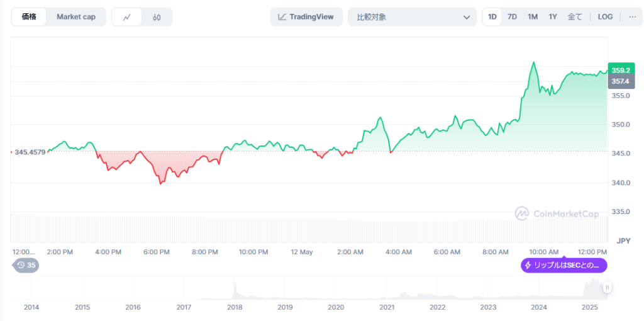Expand the dropdown chevron beside 比較対象
This screenshot has width=644, height=321.
point(466,17)
